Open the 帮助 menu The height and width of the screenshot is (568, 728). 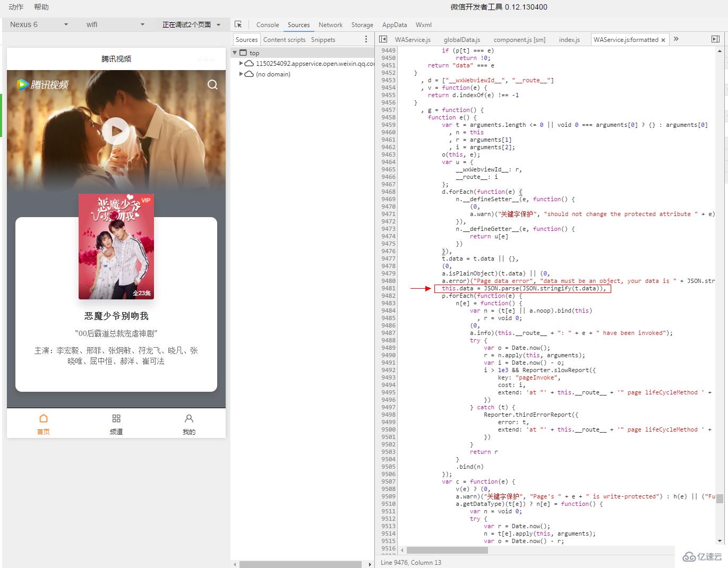click(x=41, y=7)
